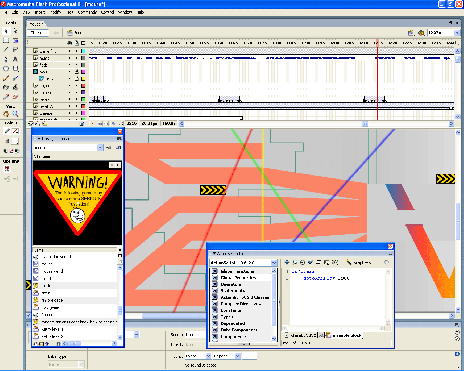Select the Line tool
The width and height of the screenshot is (464, 371).
pos(6,50)
